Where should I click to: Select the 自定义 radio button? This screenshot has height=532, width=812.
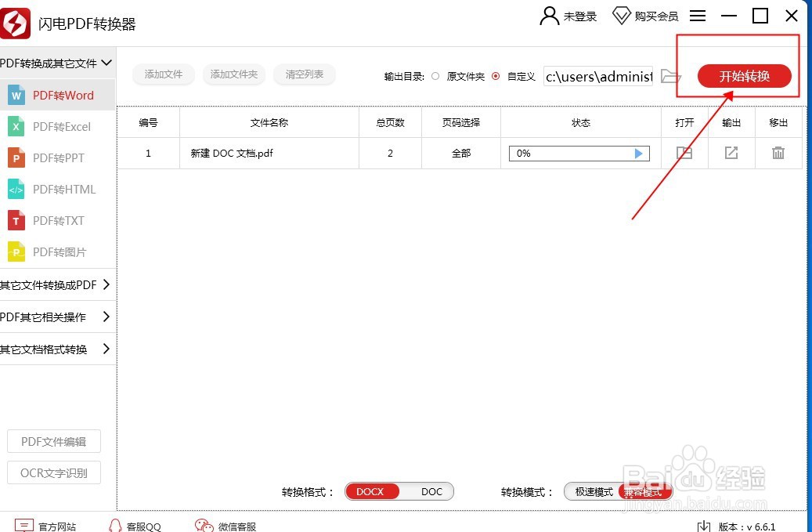pos(496,76)
